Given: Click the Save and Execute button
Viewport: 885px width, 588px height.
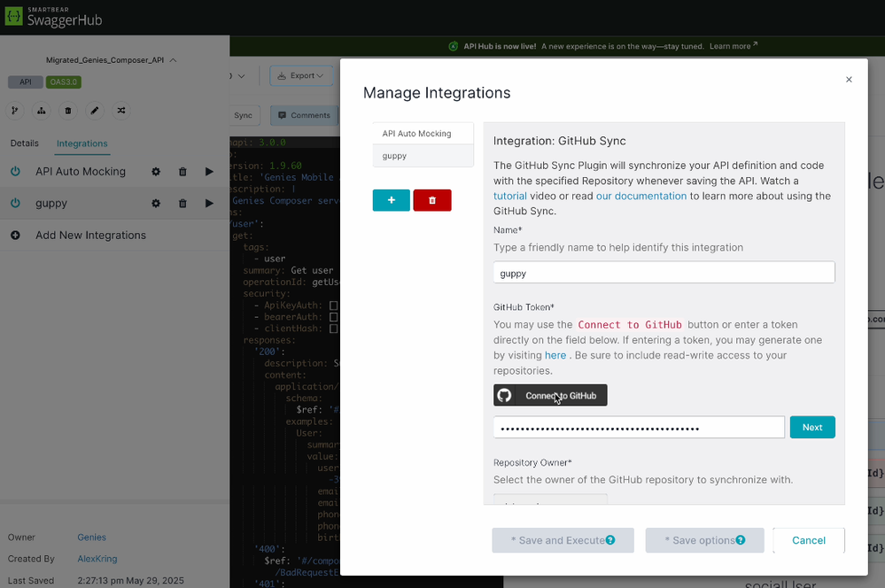Looking at the screenshot, I should pos(563,540).
